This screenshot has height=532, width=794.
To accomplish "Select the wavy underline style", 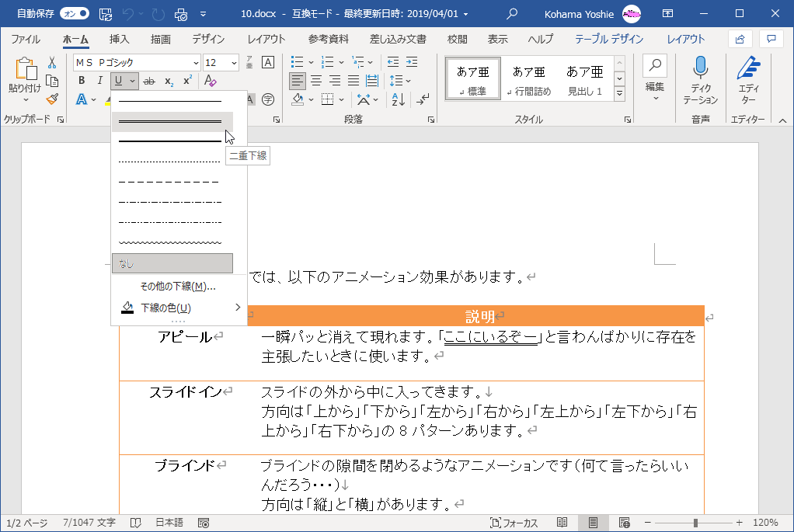I will pyautogui.click(x=172, y=242).
